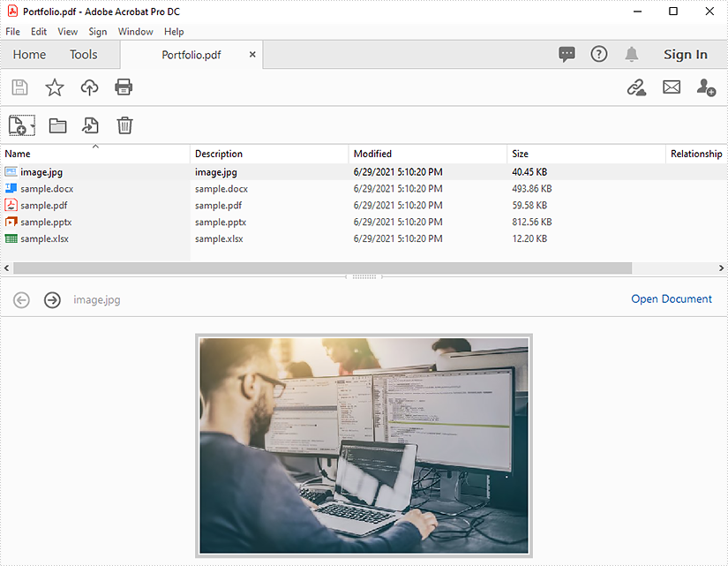Open the comments speech bubble icon
The height and width of the screenshot is (566, 728).
tap(567, 55)
